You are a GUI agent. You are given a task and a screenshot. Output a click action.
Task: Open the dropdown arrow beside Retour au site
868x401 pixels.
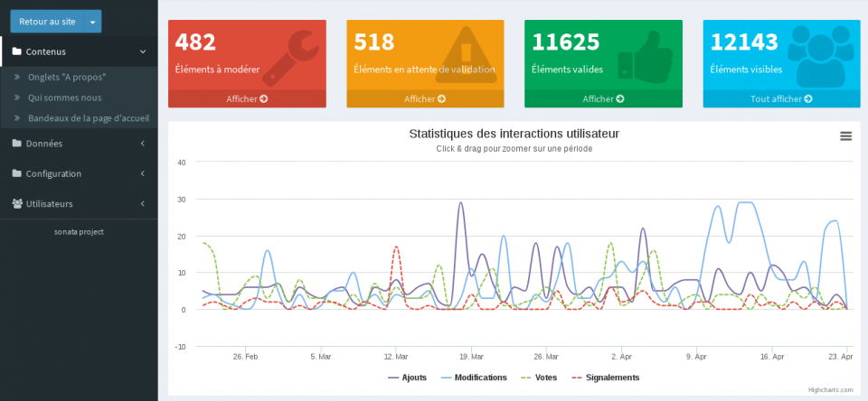click(92, 21)
